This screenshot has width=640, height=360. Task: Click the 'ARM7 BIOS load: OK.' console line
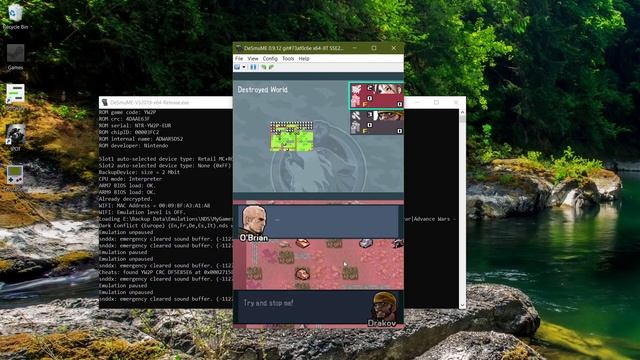tap(127, 186)
